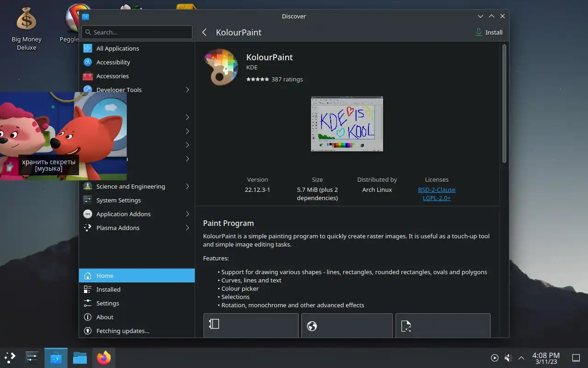Open System Settings category
This screenshot has width=588, height=368.
point(137,200)
